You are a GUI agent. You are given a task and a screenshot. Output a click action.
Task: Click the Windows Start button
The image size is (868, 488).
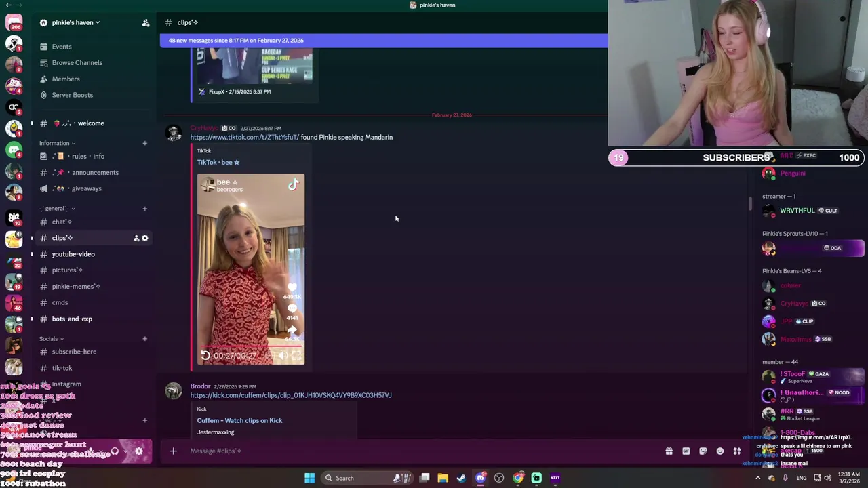(x=309, y=478)
